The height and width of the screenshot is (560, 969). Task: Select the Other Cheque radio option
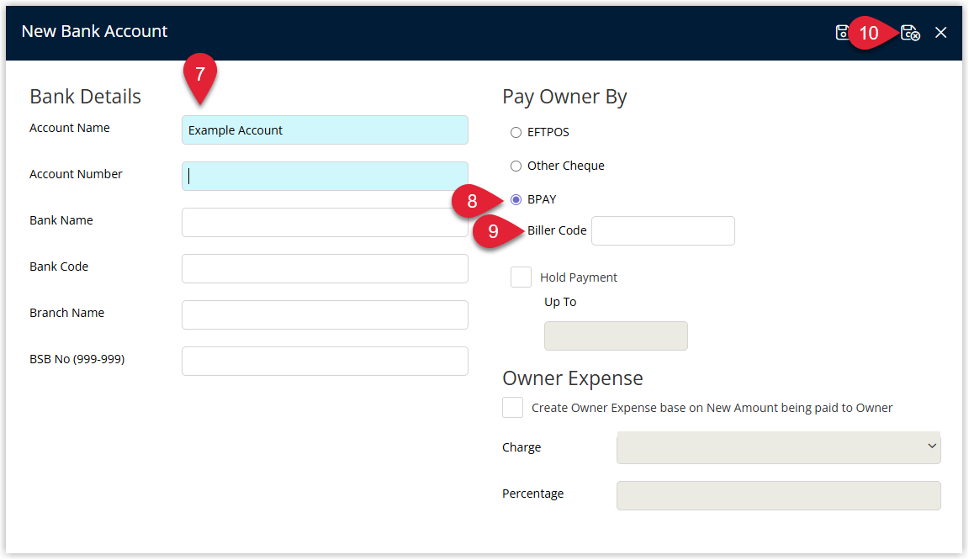click(x=516, y=166)
